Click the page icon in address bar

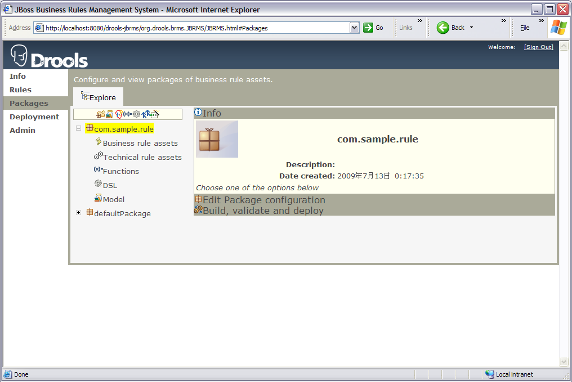pyautogui.click(x=39, y=27)
